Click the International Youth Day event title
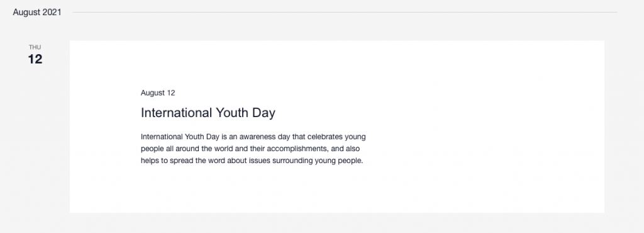The width and height of the screenshot is (644, 233). pos(208,113)
